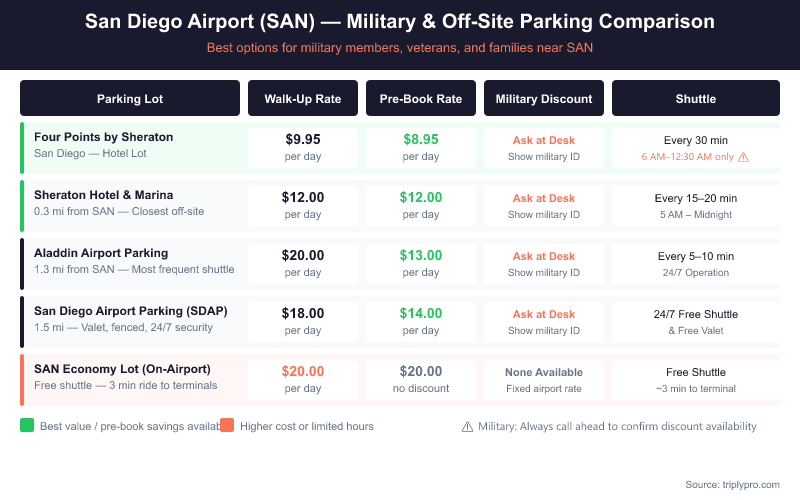Click Ask at Desk in the Sheraton Hotel row
The height and width of the screenshot is (500, 800).
[544, 199]
